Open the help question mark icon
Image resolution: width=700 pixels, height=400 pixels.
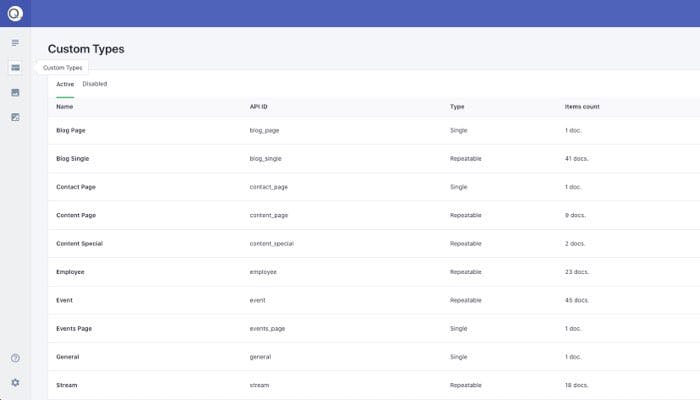[15, 358]
